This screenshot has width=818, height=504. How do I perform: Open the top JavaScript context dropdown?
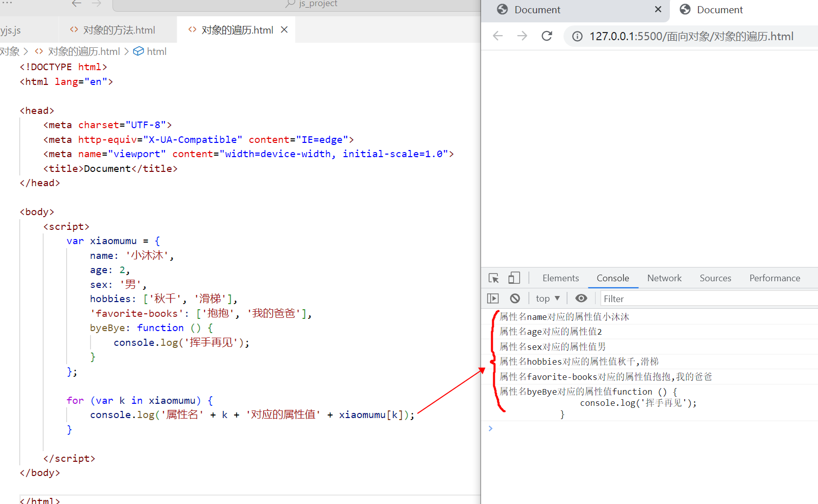click(548, 299)
